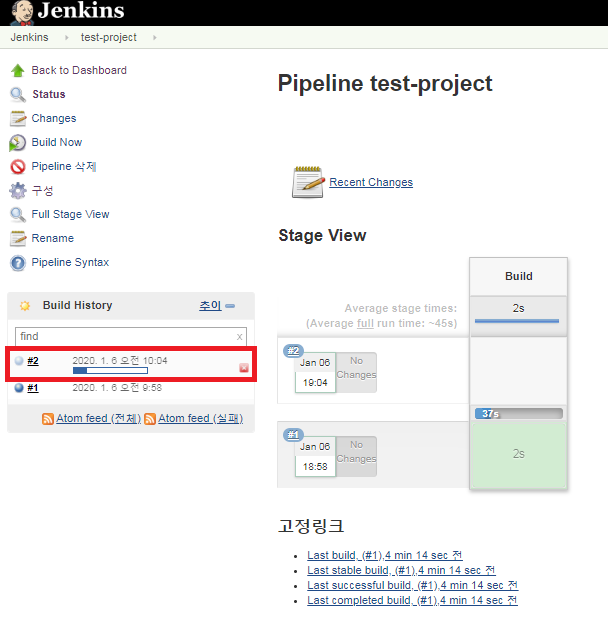Click the Changes notepad icon
The width and height of the screenshot is (608, 623).
[x=18, y=118]
